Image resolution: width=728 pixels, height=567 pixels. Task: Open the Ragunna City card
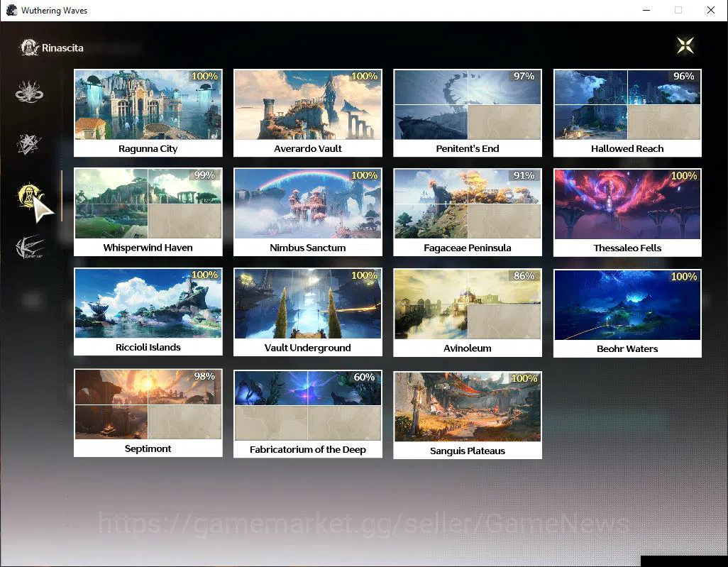pos(148,113)
